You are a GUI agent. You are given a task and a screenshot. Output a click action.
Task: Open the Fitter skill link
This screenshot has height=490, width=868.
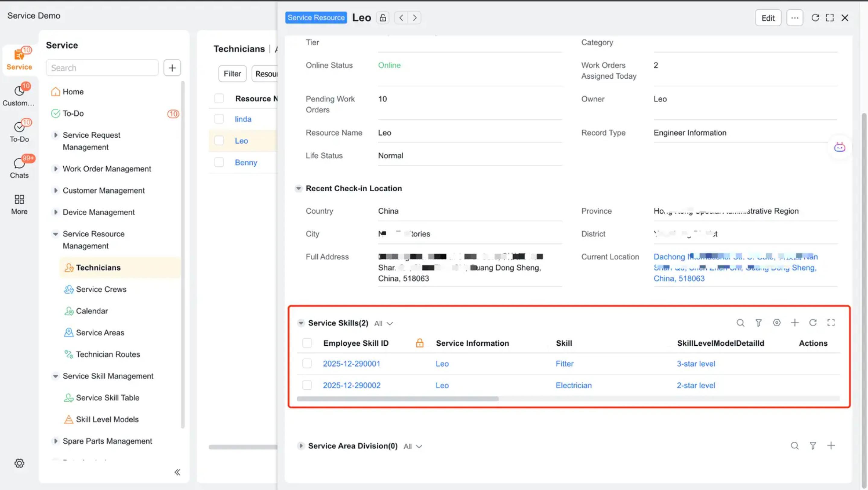(564, 364)
